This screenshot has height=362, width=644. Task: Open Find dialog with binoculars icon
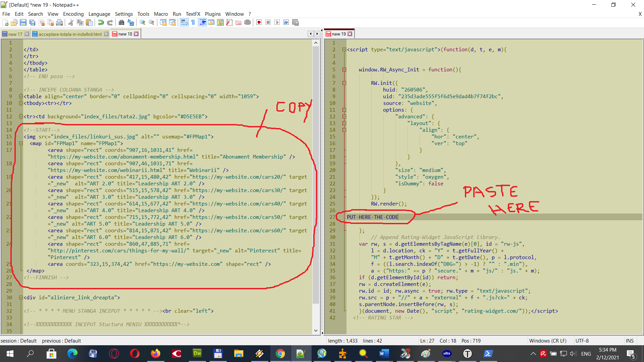click(121, 22)
